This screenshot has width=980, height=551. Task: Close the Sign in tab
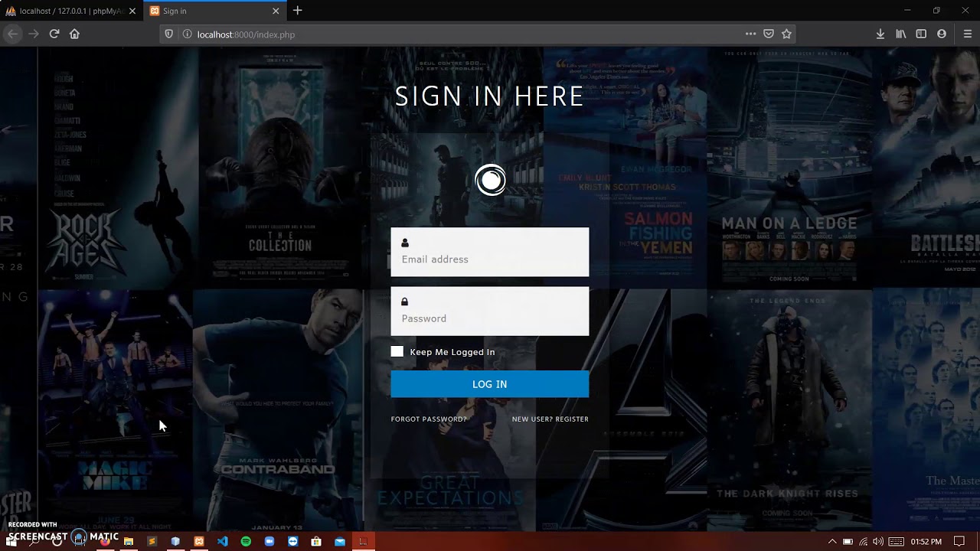(x=276, y=11)
